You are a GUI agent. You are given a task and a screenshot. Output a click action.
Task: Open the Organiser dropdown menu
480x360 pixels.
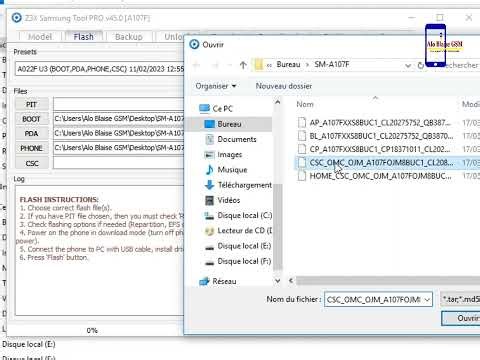(x=216, y=86)
